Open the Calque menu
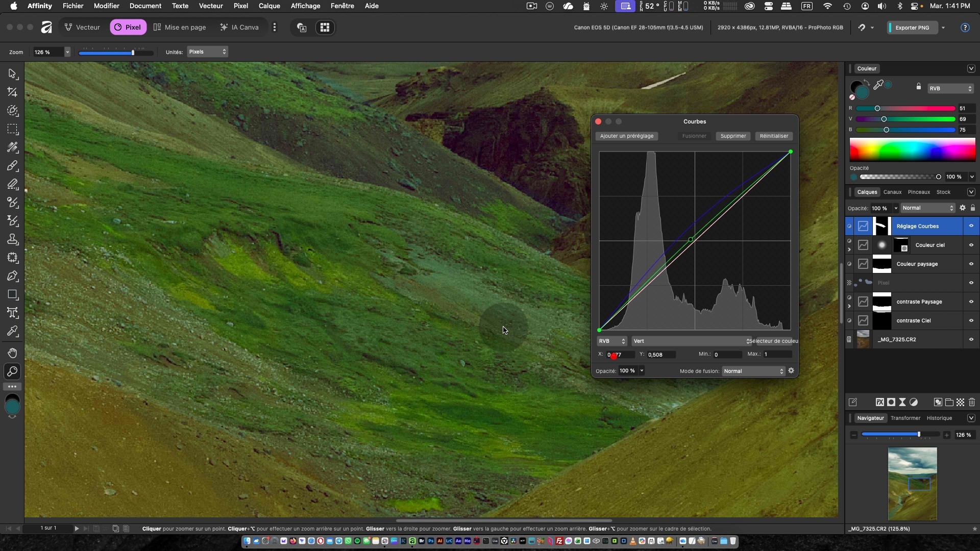 [x=269, y=6]
